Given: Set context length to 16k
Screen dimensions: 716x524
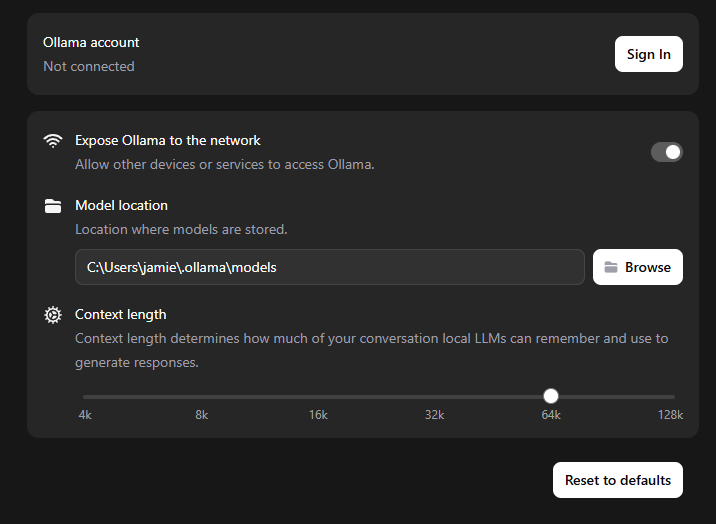Looking at the screenshot, I should pyautogui.click(x=318, y=397).
